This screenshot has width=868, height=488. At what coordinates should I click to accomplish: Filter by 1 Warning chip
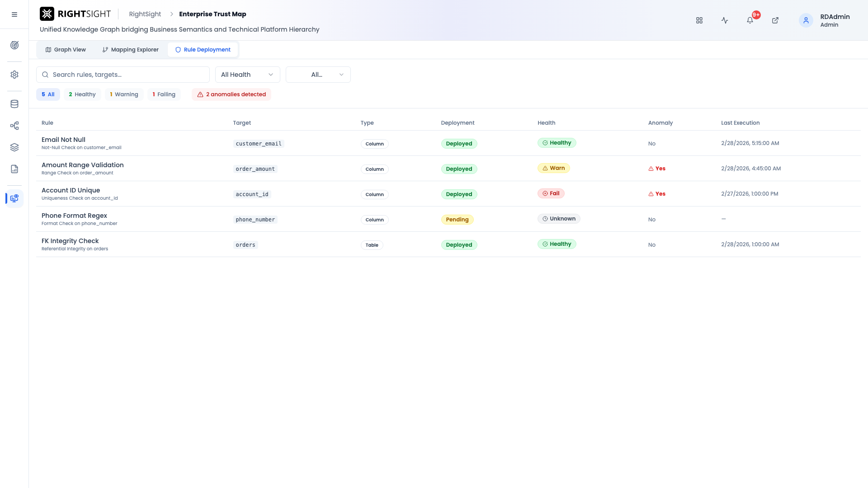pos(124,94)
